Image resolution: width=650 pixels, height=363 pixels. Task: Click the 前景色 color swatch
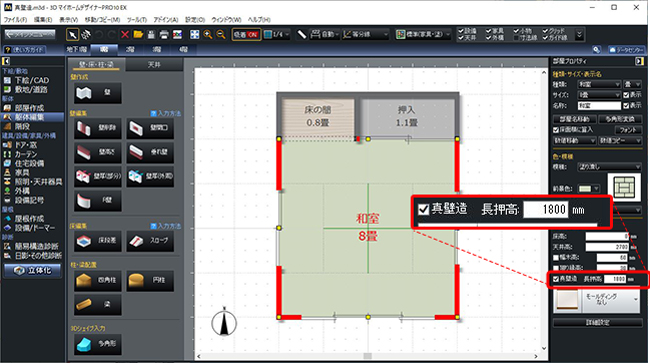(585, 189)
